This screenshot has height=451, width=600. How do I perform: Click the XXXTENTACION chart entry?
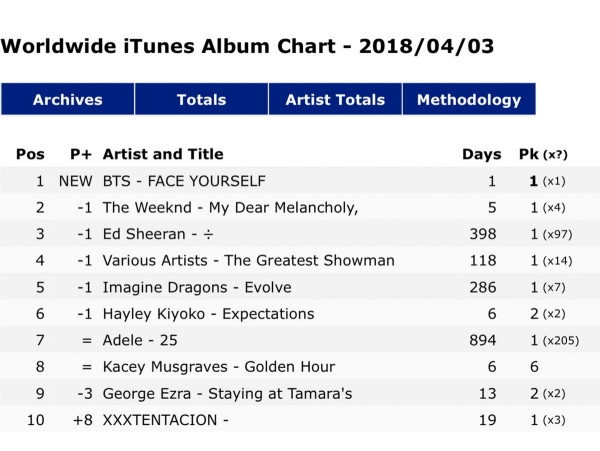166,420
